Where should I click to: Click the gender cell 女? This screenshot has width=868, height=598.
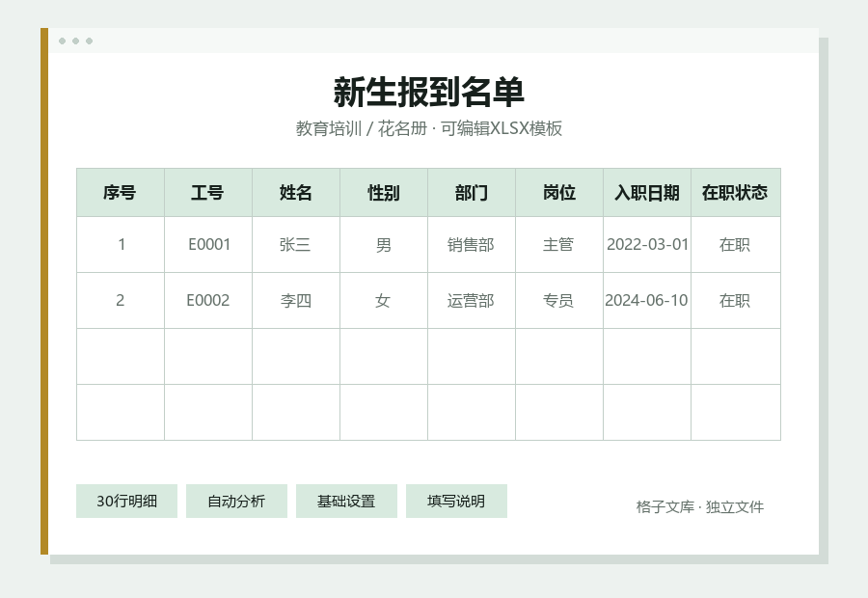(x=384, y=301)
